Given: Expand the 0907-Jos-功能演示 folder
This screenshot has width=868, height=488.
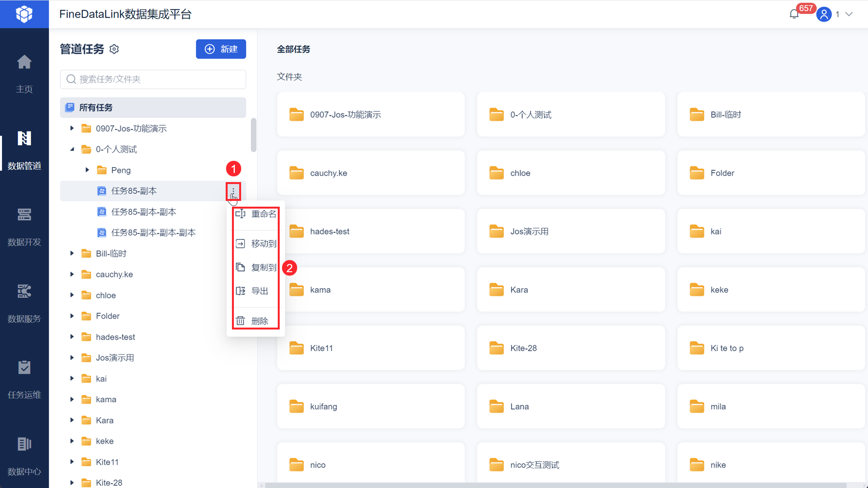Looking at the screenshot, I should click(72, 129).
